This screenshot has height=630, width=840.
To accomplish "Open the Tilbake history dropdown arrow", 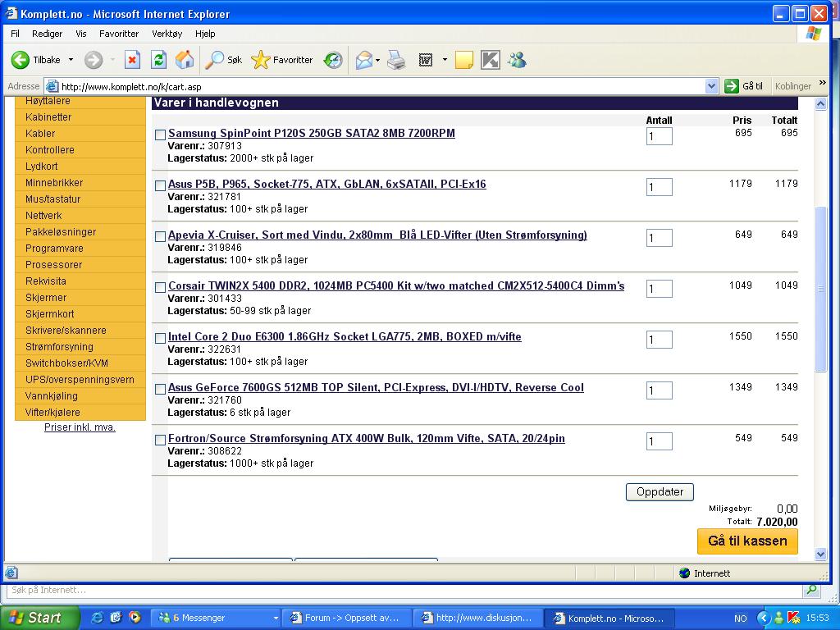I will tap(71, 59).
